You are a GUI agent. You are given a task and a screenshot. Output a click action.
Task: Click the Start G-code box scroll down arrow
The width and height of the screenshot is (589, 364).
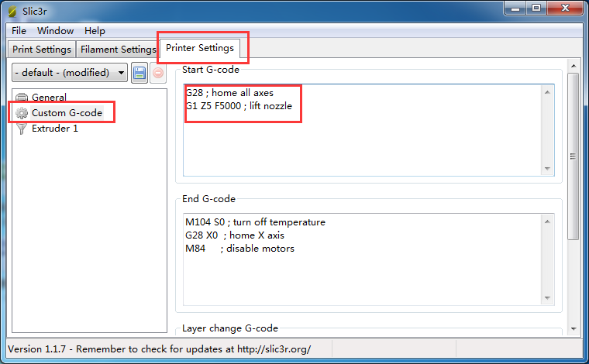[547, 169]
